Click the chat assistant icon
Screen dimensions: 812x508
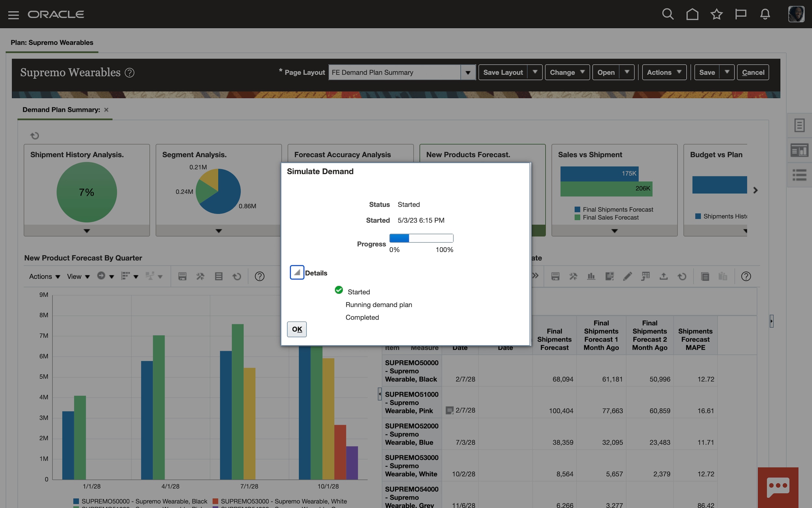click(x=778, y=487)
